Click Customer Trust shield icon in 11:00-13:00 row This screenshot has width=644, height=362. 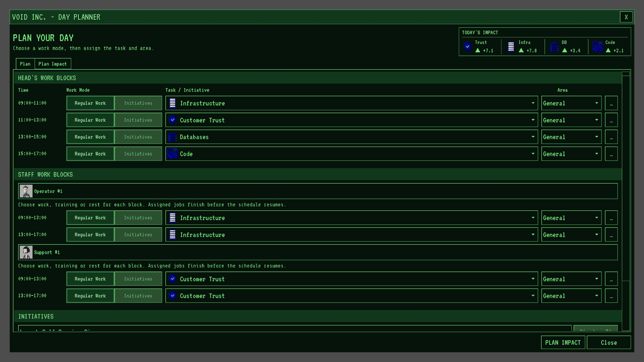(173, 120)
